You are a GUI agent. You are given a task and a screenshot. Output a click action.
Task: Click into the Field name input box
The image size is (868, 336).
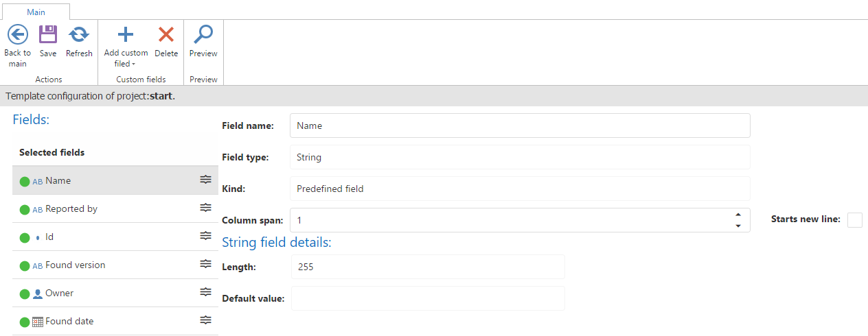[x=519, y=125]
